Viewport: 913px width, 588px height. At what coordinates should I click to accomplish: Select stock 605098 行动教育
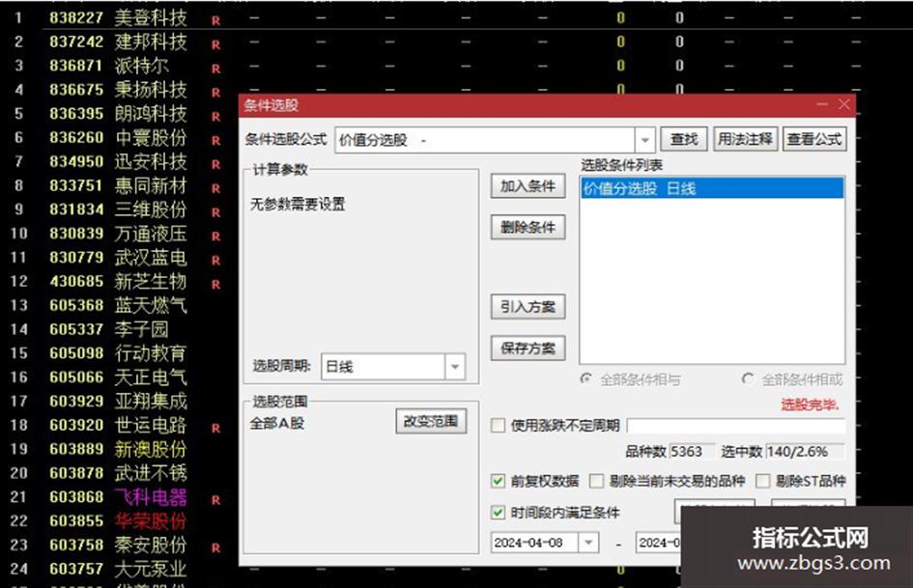click(118, 353)
